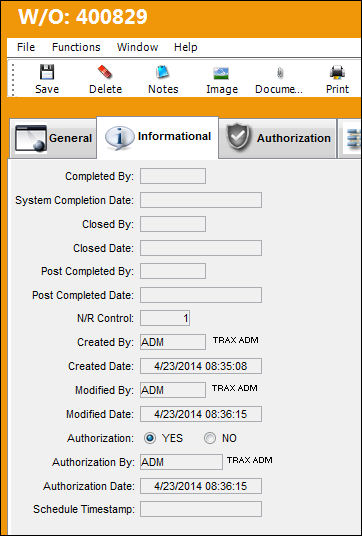This screenshot has height=536, width=362.
Task: Open the partially visible tab after Authorization
Action: [350, 138]
